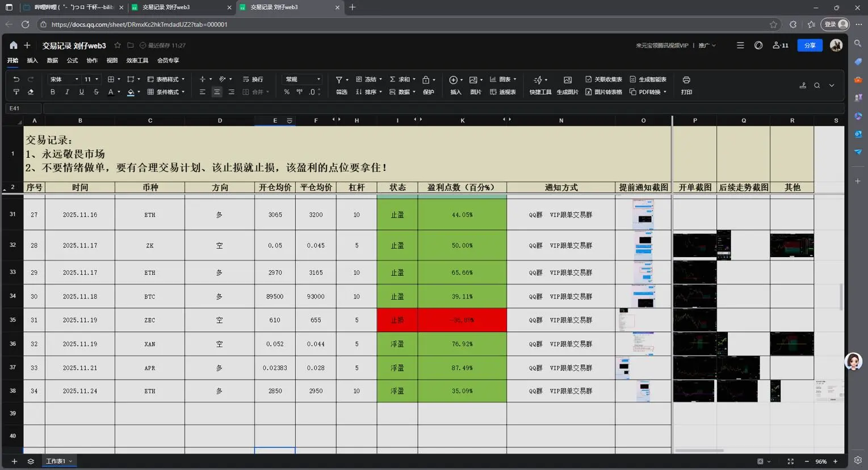Image resolution: width=868 pixels, height=470 pixels.
Task: Star this document as favorite
Action: pyautogui.click(x=118, y=45)
